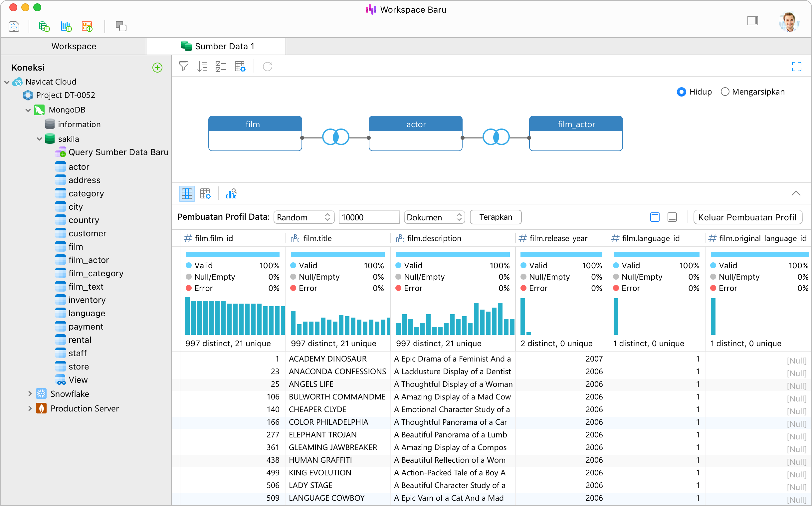This screenshot has width=812, height=506.
Task: Click the Terapkan button
Action: coord(495,217)
